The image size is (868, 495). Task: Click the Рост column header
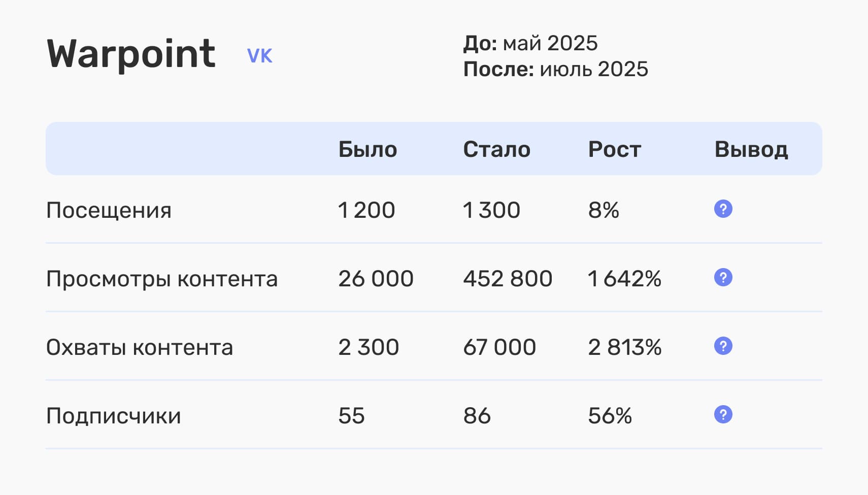pyautogui.click(x=614, y=149)
